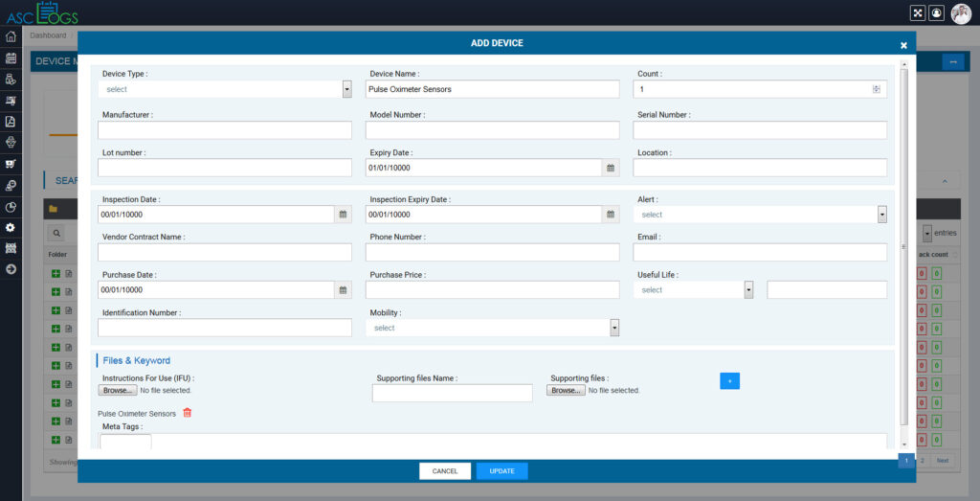Image resolution: width=980 pixels, height=501 pixels.
Task: Click the Home icon in left sidebar
Action: [x=11, y=36]
